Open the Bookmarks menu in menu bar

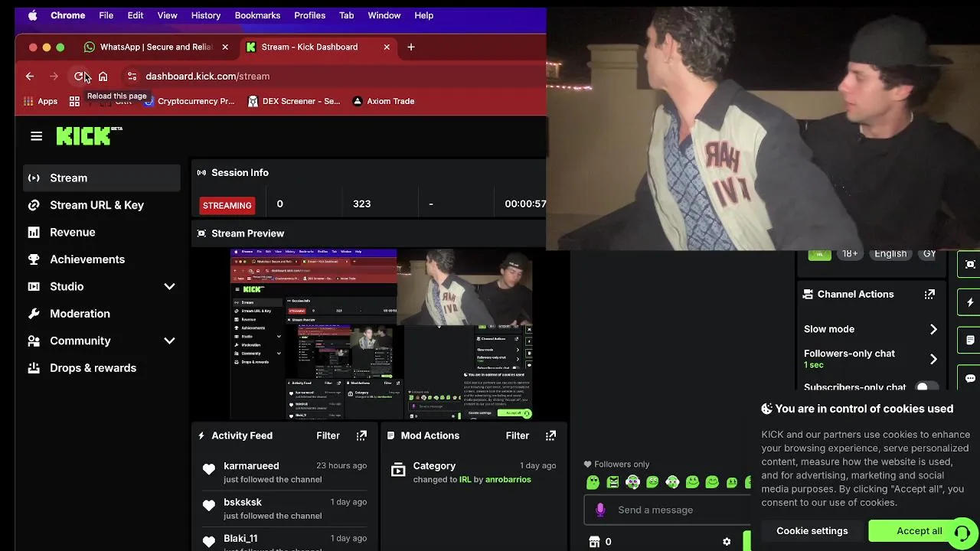pyautogui.click(x=257, y=15)
